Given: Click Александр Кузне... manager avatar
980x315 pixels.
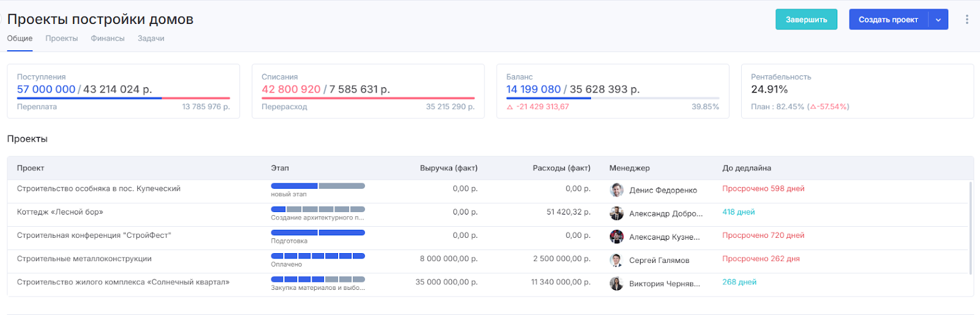Looking at the screenshot, I should (616, 237).
